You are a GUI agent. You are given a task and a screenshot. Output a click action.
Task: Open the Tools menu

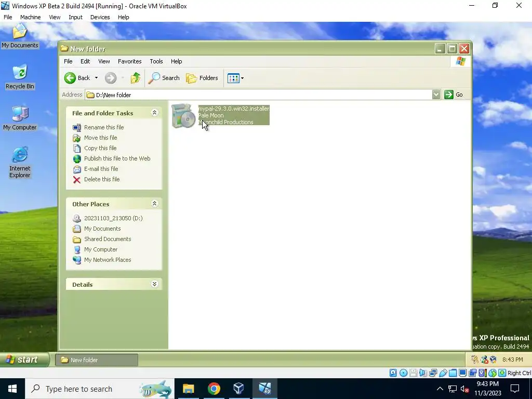156,61
